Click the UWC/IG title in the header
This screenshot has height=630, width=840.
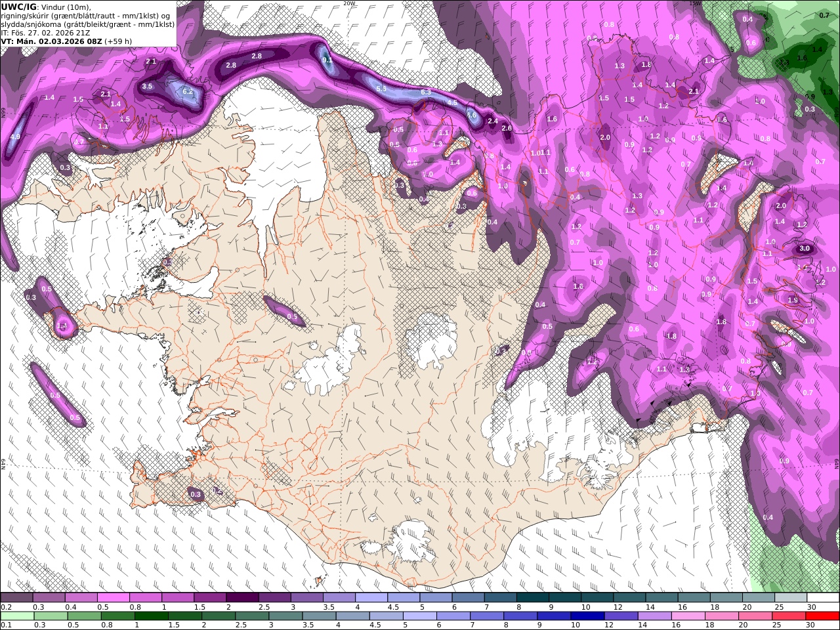tap(18, 7)
